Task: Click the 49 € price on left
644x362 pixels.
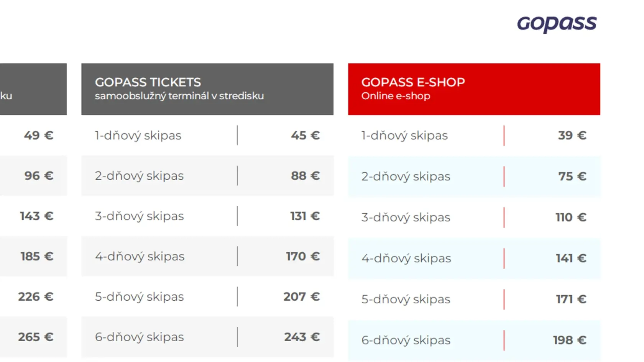Action: [39, 135]
